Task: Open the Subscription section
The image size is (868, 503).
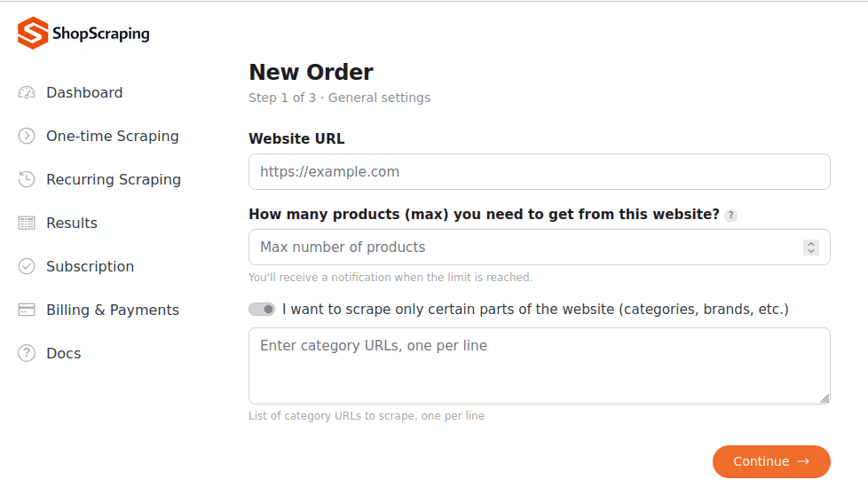Action: point(91,266)
